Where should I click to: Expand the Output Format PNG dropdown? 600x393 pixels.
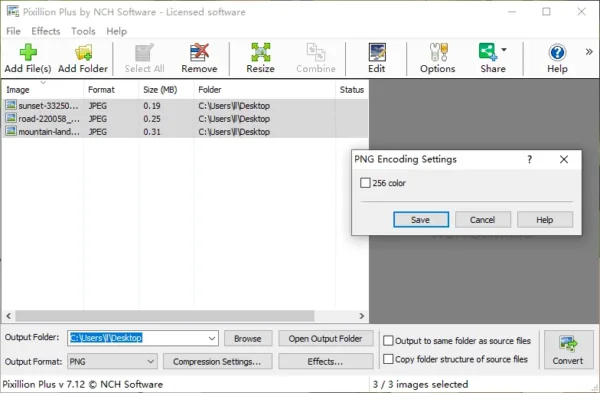click(151, 361)
